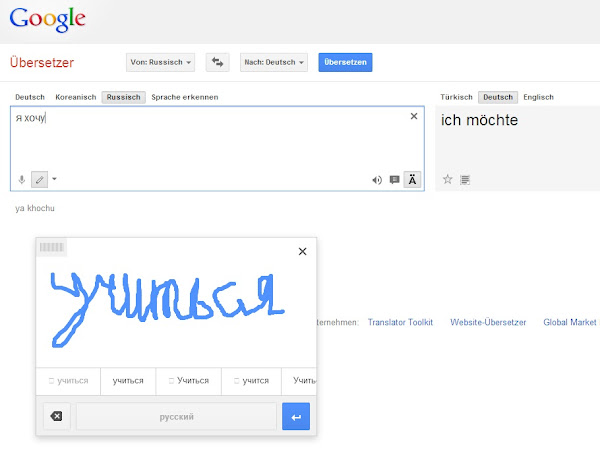Viewport: 600px width, 454px height.
Task: Open Global Market link
Action: click(x=570, y=322)
